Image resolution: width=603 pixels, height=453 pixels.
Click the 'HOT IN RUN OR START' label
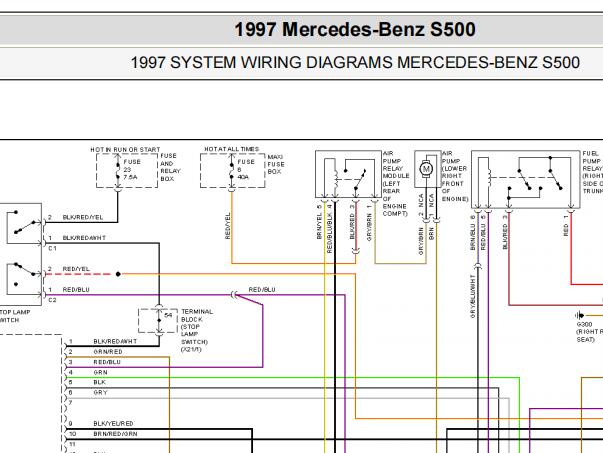(125, 149)
